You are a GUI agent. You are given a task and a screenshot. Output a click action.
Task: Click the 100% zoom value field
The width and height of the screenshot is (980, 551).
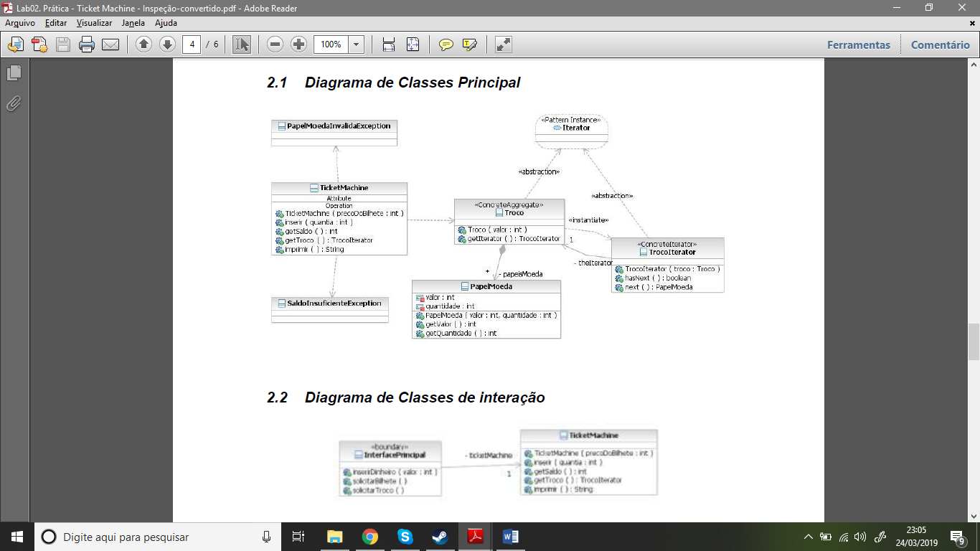tap(331, 44)
